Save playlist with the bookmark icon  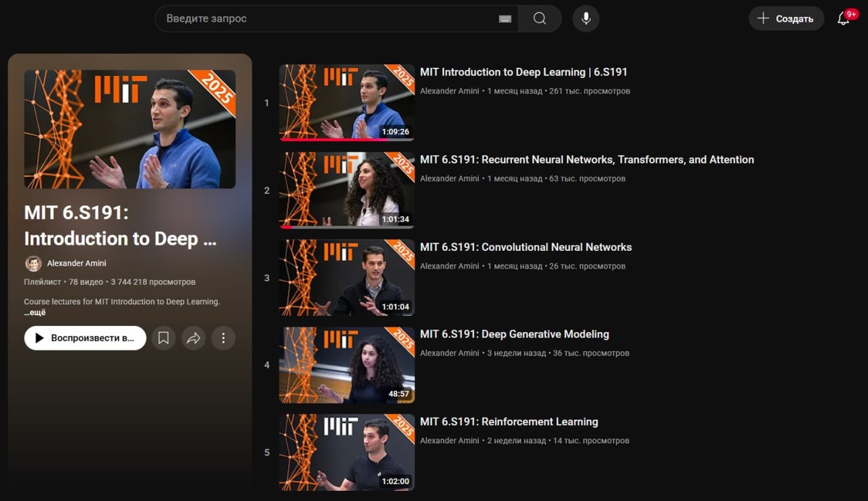click(x=163, y=338)
